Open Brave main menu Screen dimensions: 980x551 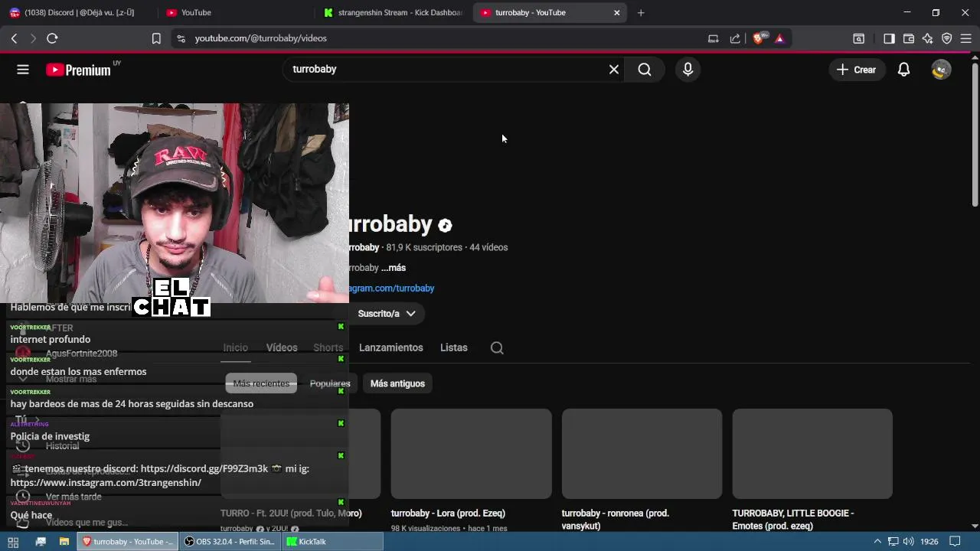click(966, 38)
